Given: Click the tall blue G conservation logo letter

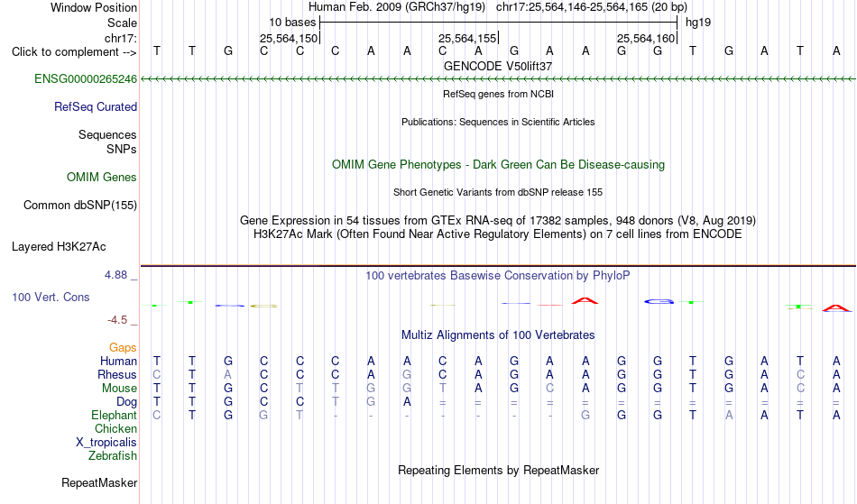Looking at the screenshot, I should (x=659, y=301).
